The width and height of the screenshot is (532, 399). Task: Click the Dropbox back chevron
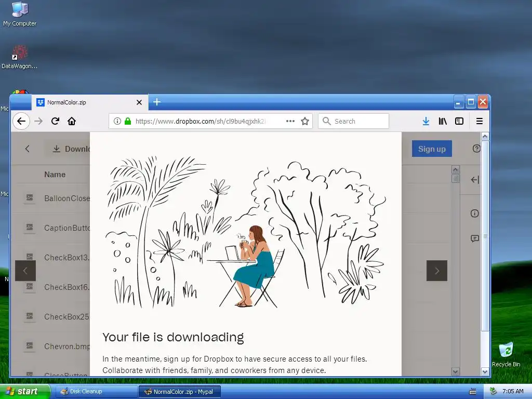tap(27, 149)
